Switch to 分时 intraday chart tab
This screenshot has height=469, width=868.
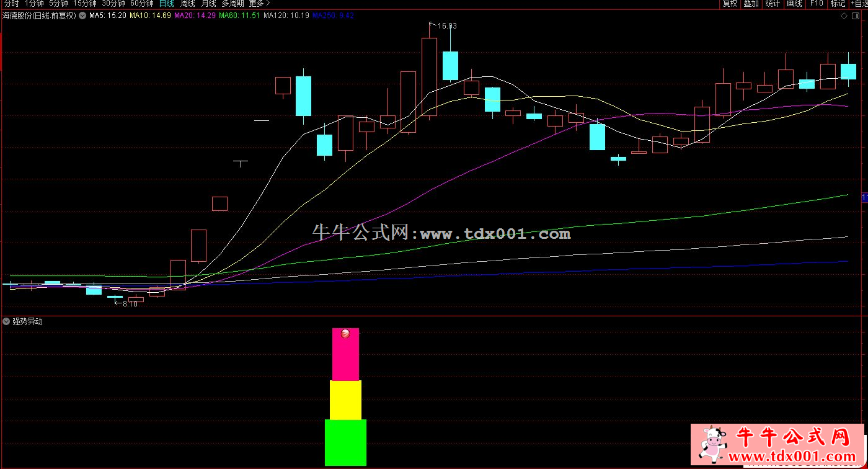[x=11, y=4]
